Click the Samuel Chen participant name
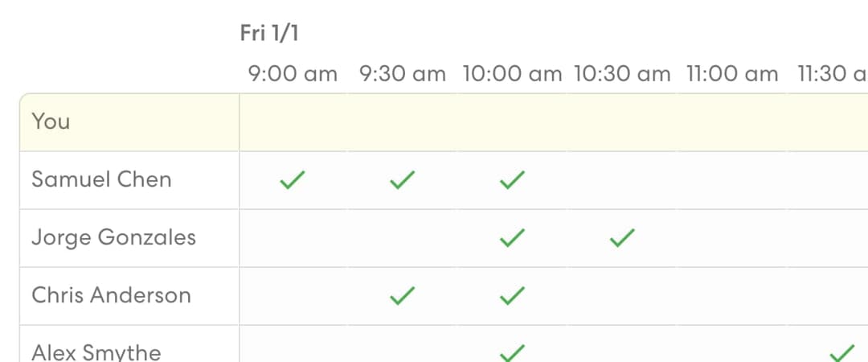Screen dimensions: 868x362 click(x=101, y=179)
